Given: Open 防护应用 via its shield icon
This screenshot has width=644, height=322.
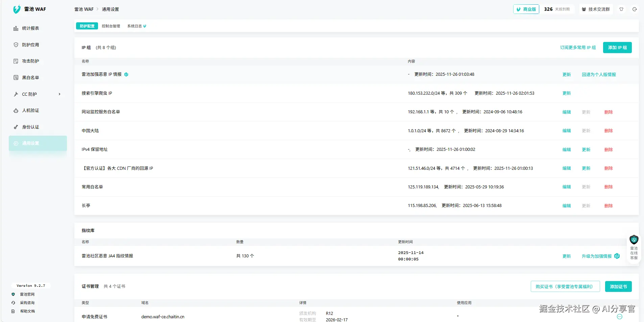Looking at the screenshot, I should (16, 45).
